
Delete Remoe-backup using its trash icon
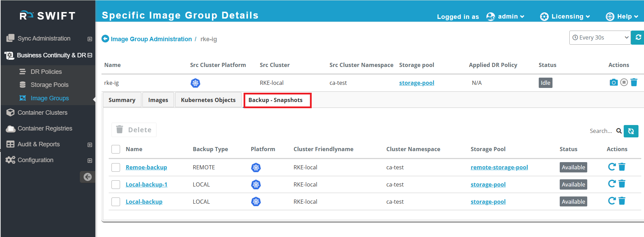tap(622, 167)
